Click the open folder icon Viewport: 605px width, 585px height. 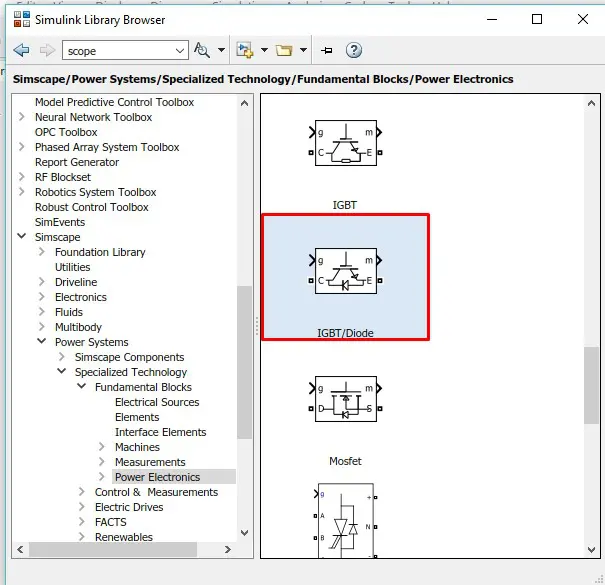coord(283,50)
